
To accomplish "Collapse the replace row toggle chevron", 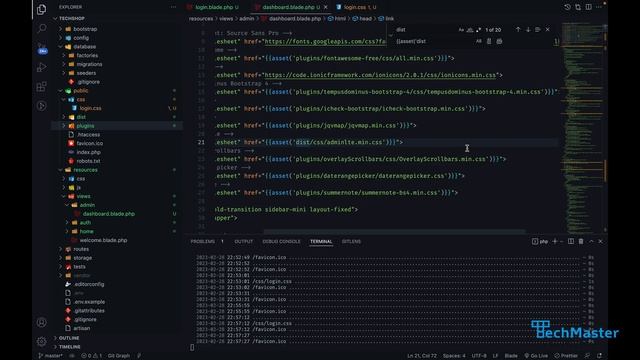I will 391,36.
